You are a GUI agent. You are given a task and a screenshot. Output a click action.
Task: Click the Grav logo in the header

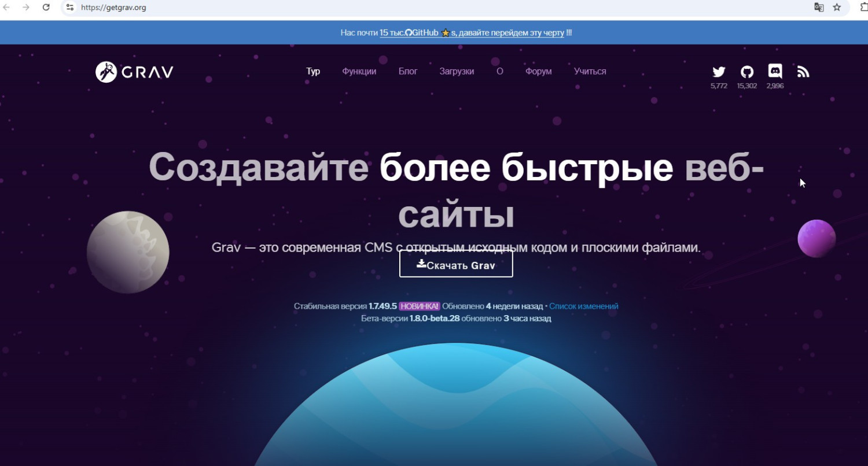point(134,72)
